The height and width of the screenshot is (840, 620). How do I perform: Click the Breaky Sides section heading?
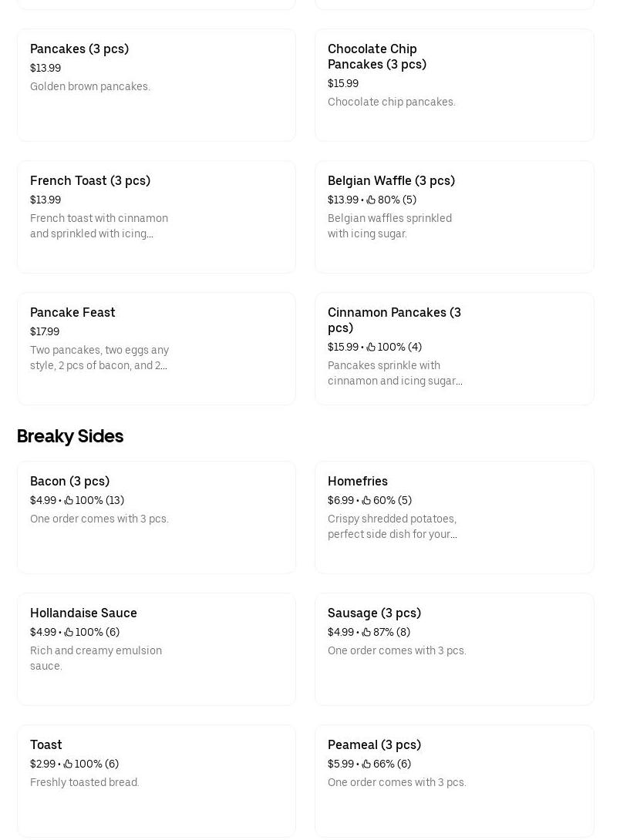click(69, 436)
